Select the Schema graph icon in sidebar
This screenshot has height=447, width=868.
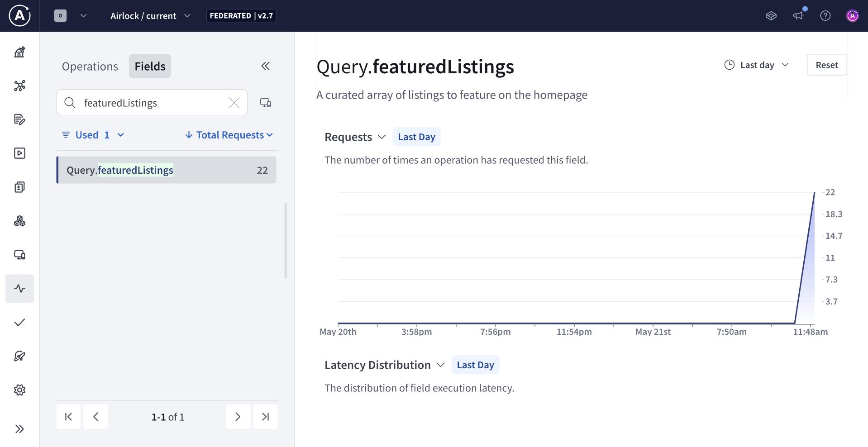tap(19, 86)
